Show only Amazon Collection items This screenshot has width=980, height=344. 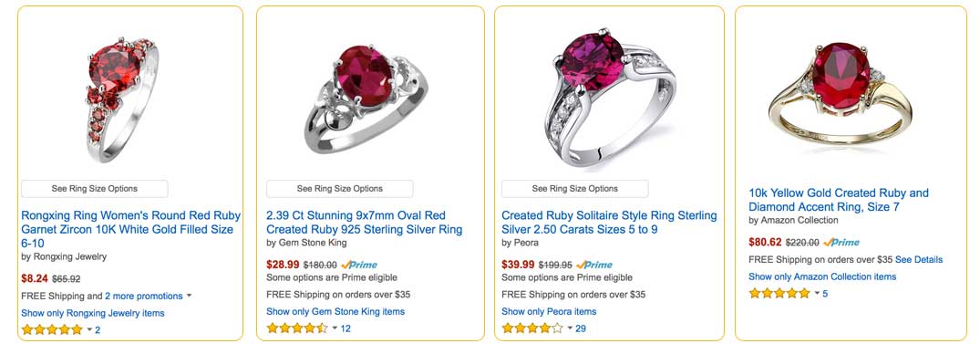coord(822,276)
